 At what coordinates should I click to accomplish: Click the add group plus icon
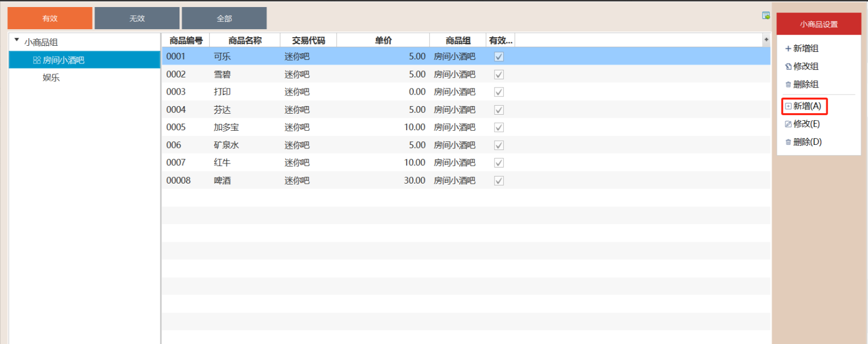[x=788, y=49]
